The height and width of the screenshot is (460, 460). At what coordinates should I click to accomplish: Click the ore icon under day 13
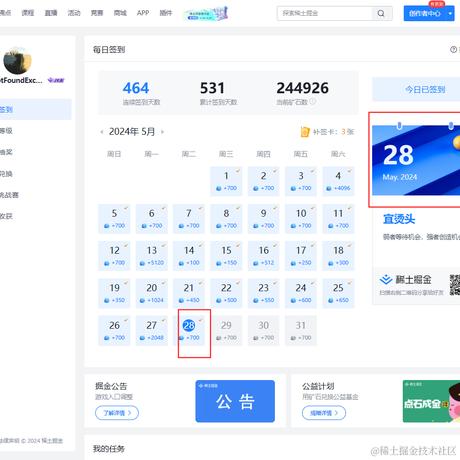142,263
